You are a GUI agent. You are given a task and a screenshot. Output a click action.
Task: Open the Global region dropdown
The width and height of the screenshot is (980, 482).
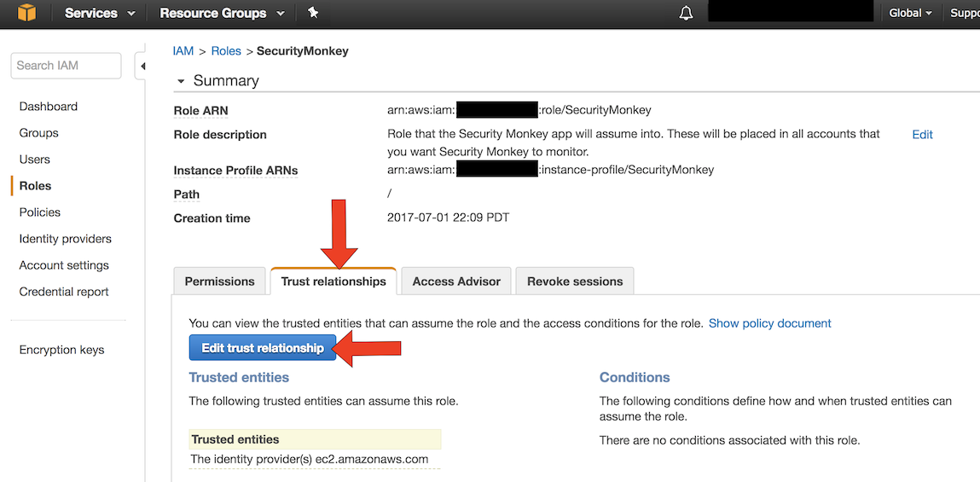tap(911, 13)
